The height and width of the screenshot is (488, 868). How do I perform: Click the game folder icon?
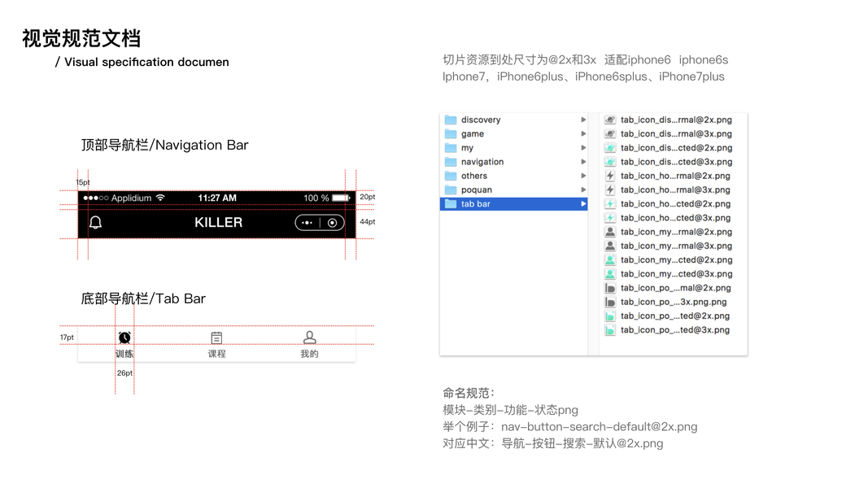451,134
